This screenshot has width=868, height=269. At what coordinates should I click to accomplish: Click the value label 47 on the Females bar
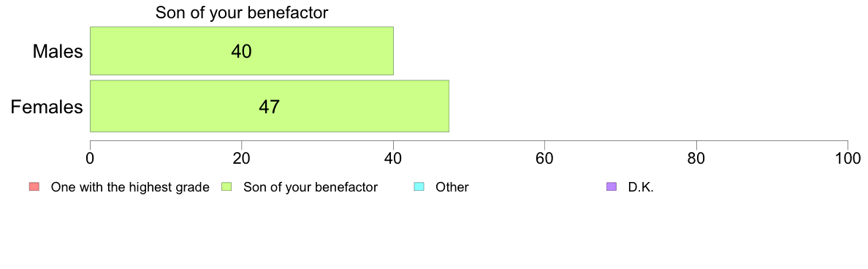pos(269,106)
